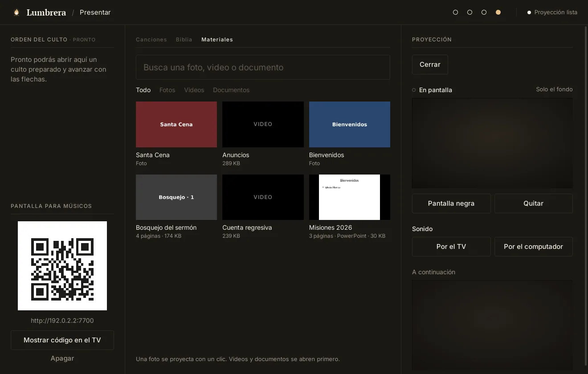Image resolution: width=588 pixels, height=374 pixels.
Task: Click the En pantalla preview area
Action: pos(492,143)
